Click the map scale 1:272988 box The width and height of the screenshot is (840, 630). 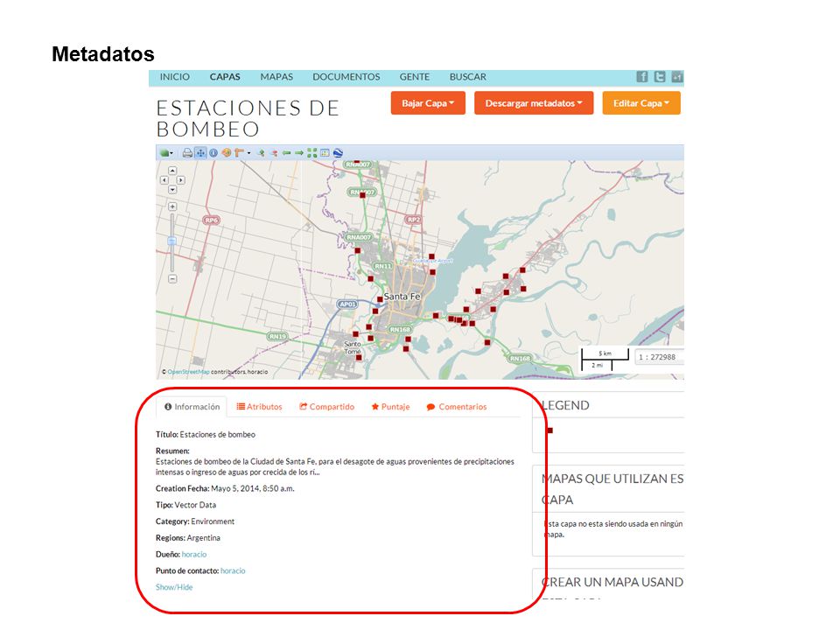(659, 357)
